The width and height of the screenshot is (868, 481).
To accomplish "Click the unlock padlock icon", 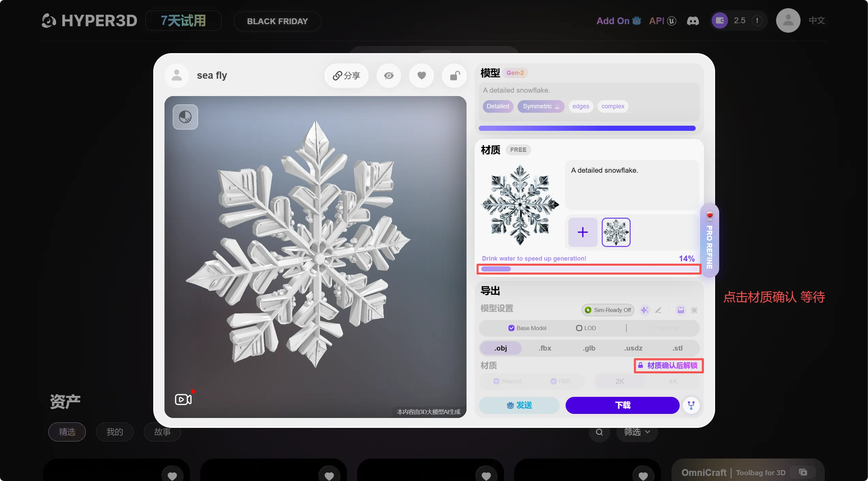I will 454,76.
